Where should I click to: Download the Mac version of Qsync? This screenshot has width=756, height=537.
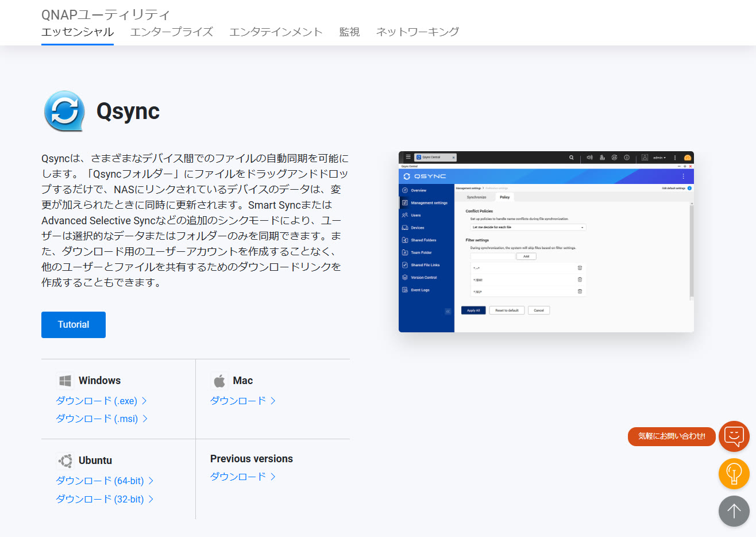point(243,401)
